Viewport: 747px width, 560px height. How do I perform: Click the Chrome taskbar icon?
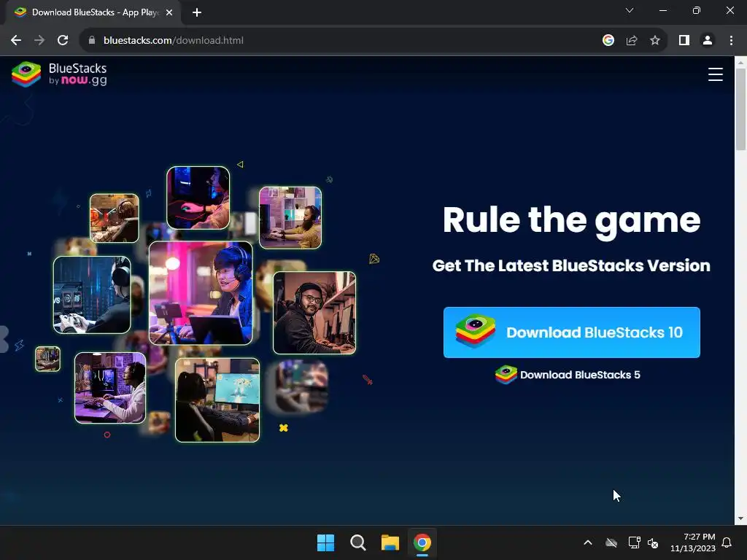coord(422,542)
